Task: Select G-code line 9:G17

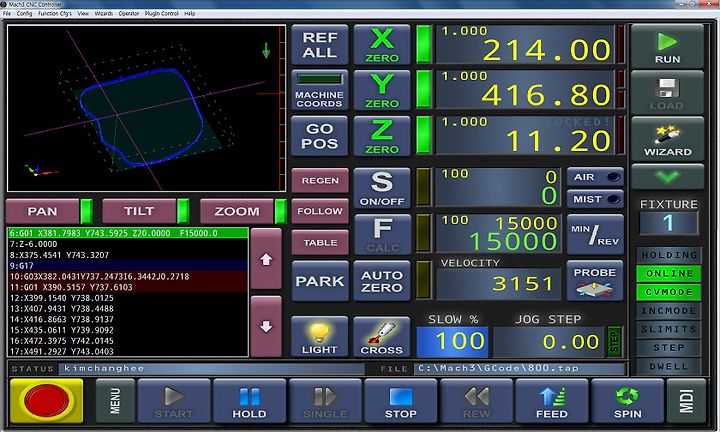Action: point(128,265)
